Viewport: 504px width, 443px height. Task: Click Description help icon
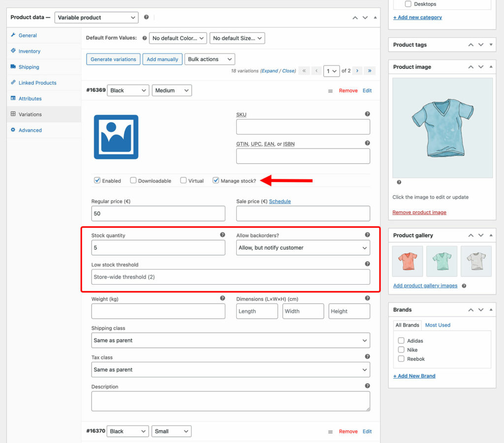pos(367,386)
